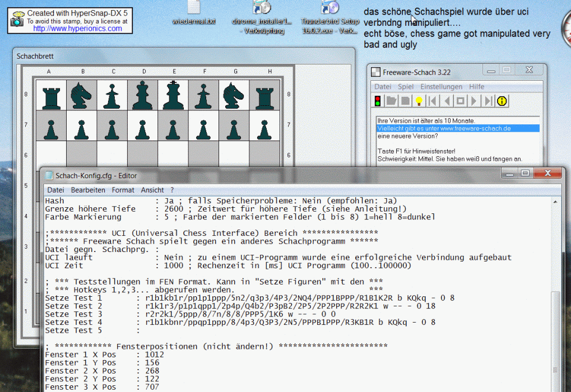
Task: Select the black king on E8
Action: tap(173, 95)
